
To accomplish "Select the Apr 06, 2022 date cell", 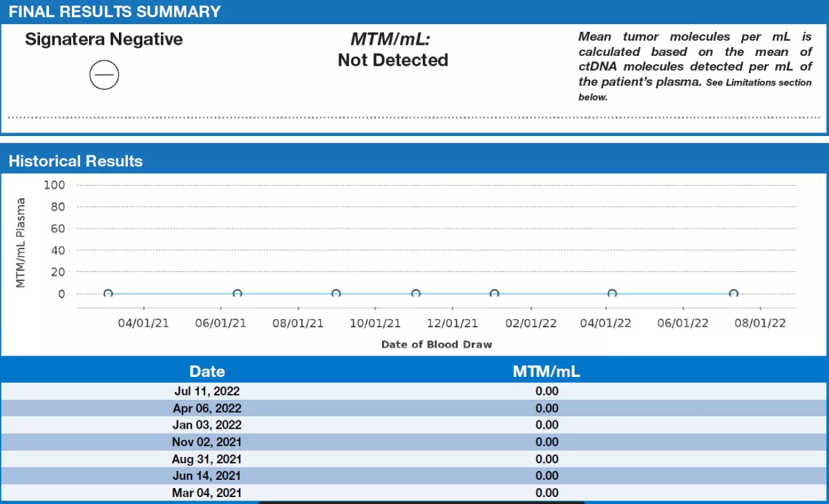I will 207,408.
